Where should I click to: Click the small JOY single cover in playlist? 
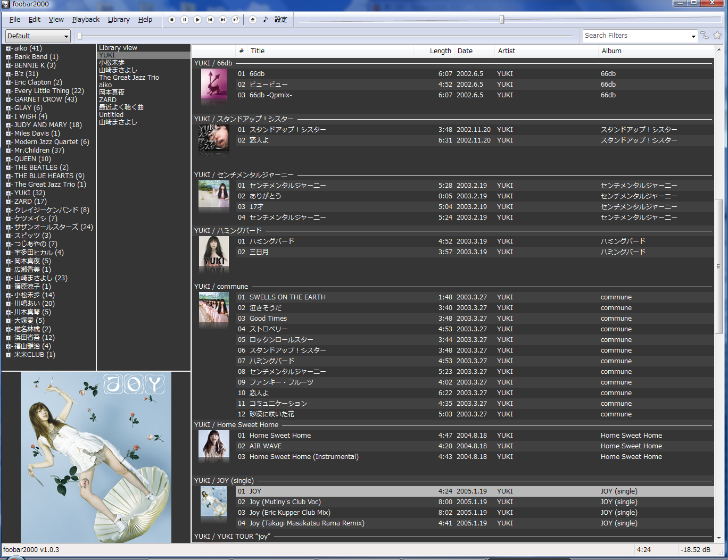point(214,502)
